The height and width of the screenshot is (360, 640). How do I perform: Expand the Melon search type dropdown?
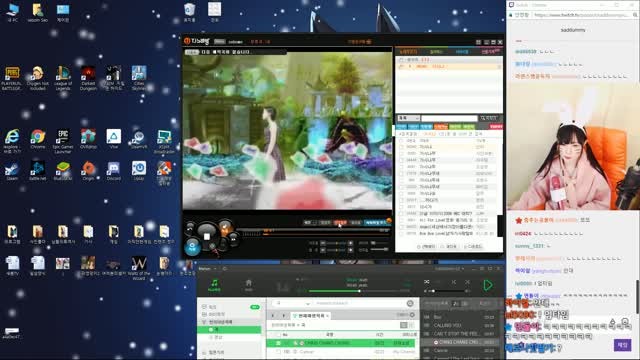pos(292,304)
